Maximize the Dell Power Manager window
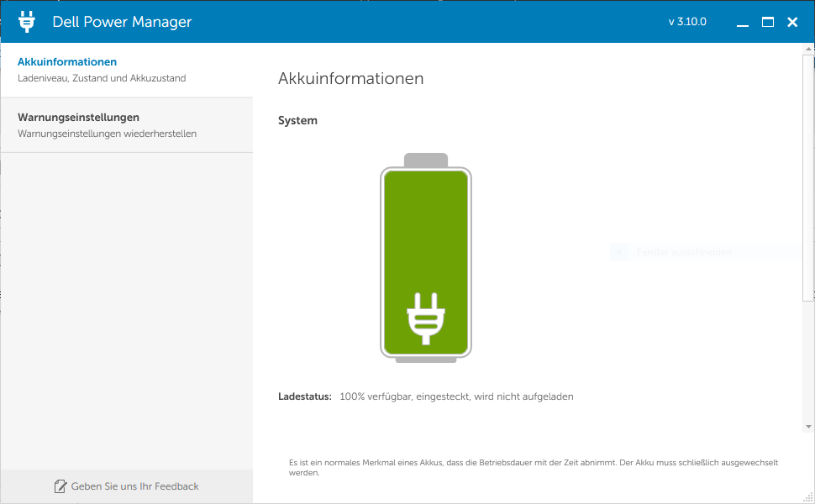The width and height of the screenshot is (815, 504). [x=767, y=23]
